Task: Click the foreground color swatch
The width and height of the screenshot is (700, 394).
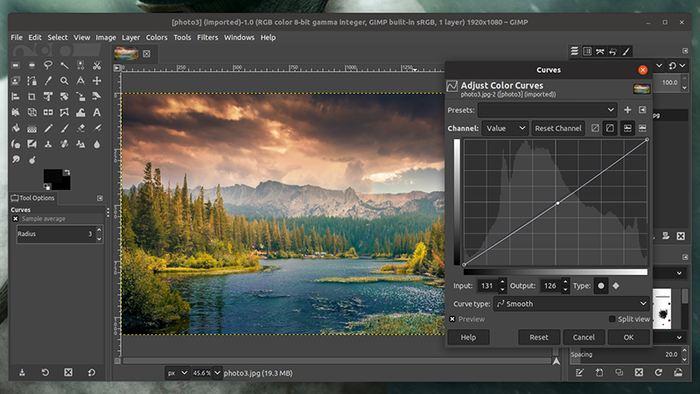Action: [x=53, y=176]
